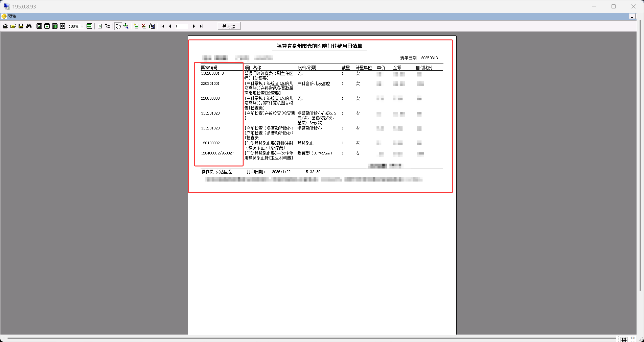Image resolution: width=644 pixels, height=342 pixels.
Task: Search text using the binoculars icon
Action: coord(29,26)
